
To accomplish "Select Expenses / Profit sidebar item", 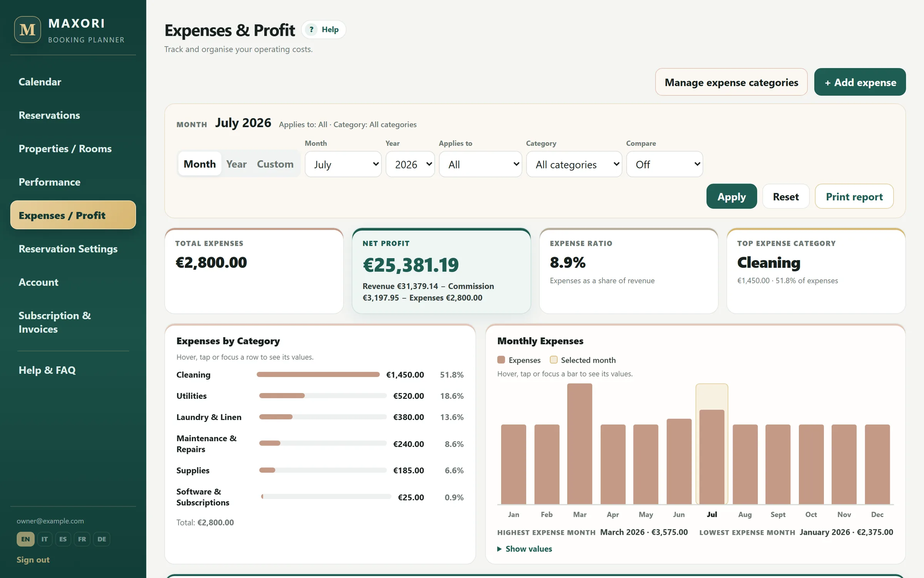I will click(x=73, y=215).
